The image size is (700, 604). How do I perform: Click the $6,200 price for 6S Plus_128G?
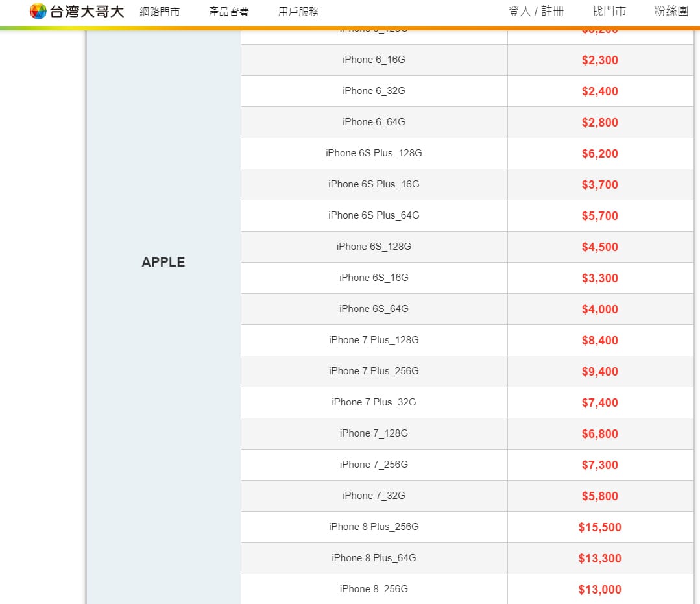(599, 154)
